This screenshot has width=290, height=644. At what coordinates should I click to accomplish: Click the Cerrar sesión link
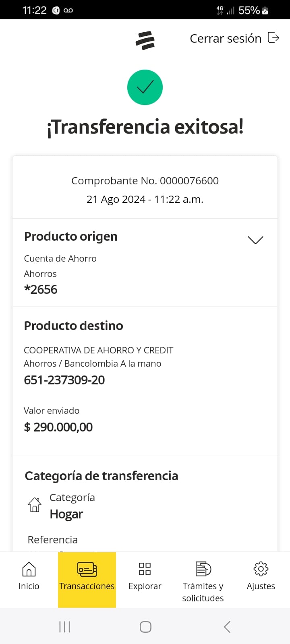click(x=226, y=39)
